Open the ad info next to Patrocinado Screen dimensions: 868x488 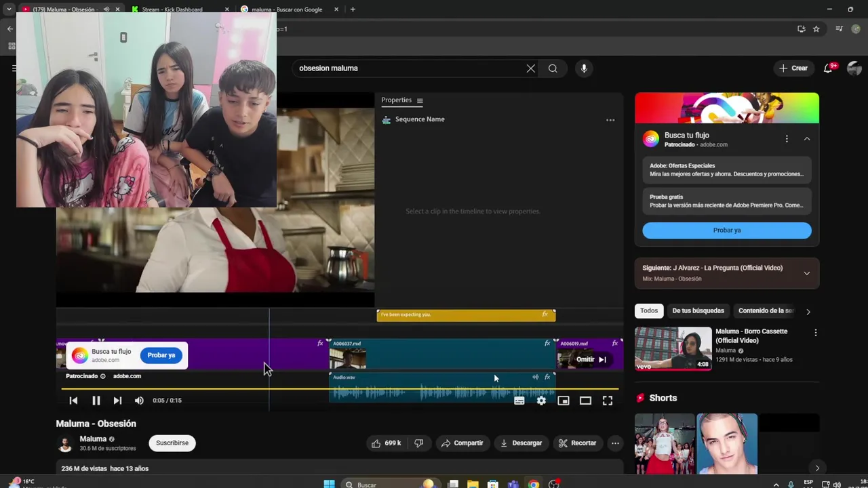(x=103, y=376)
